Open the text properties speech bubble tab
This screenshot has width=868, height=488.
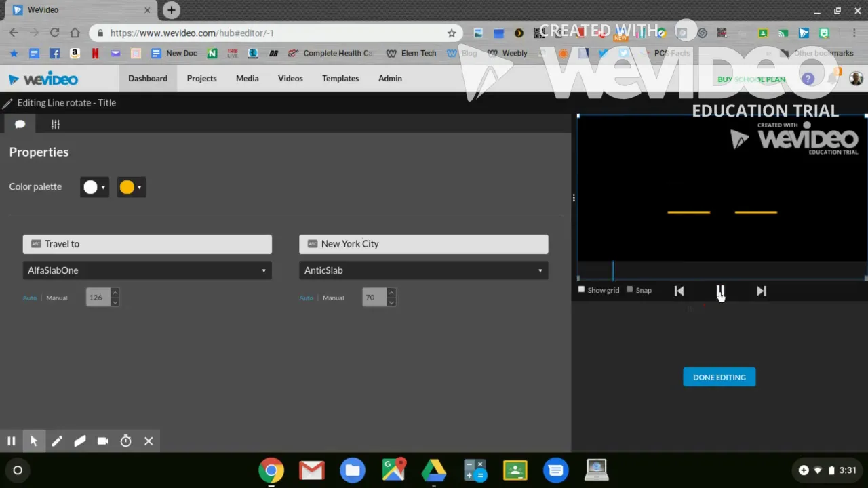[20, 124]
